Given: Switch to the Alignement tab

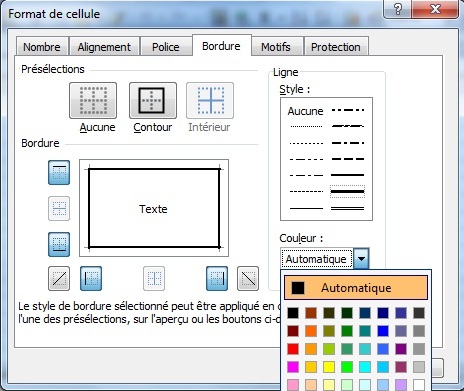Looking at the screenshot, I should 104,47.
